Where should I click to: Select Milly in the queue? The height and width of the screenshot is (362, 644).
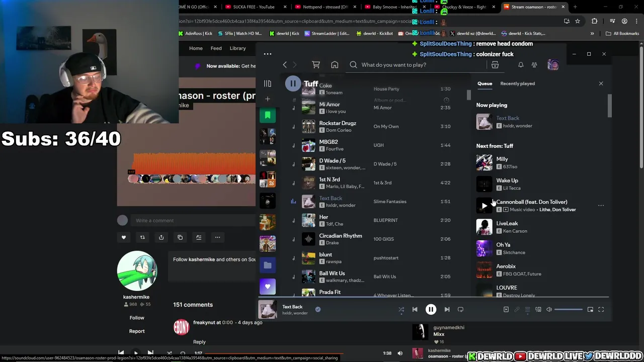(x=541, y=162)
